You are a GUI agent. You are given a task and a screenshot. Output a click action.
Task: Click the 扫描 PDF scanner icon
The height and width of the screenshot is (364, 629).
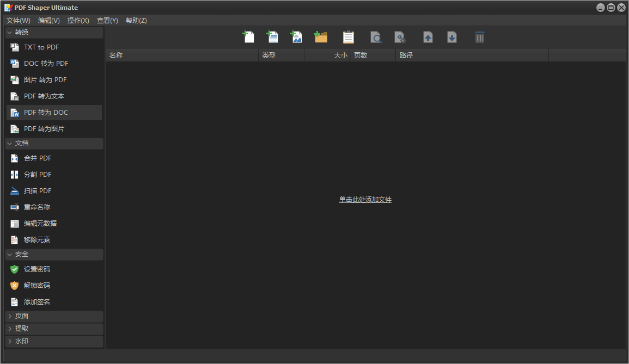tap(15, 191)
